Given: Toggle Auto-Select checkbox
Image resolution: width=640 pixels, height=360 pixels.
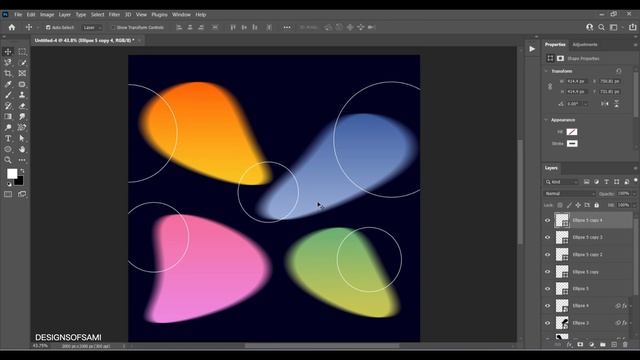Looking at the screenshot, I should (48, 27).
